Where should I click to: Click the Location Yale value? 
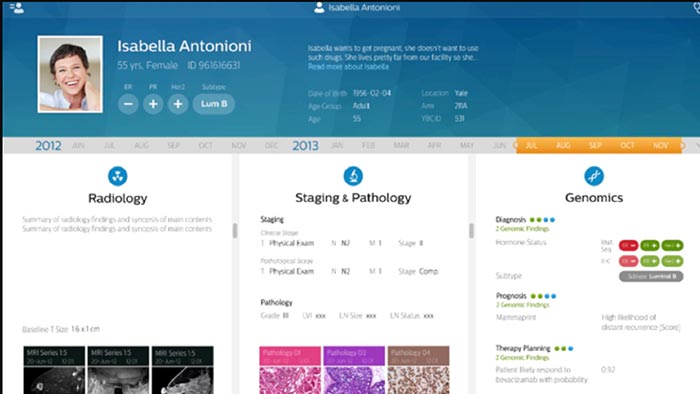point(461,93)
